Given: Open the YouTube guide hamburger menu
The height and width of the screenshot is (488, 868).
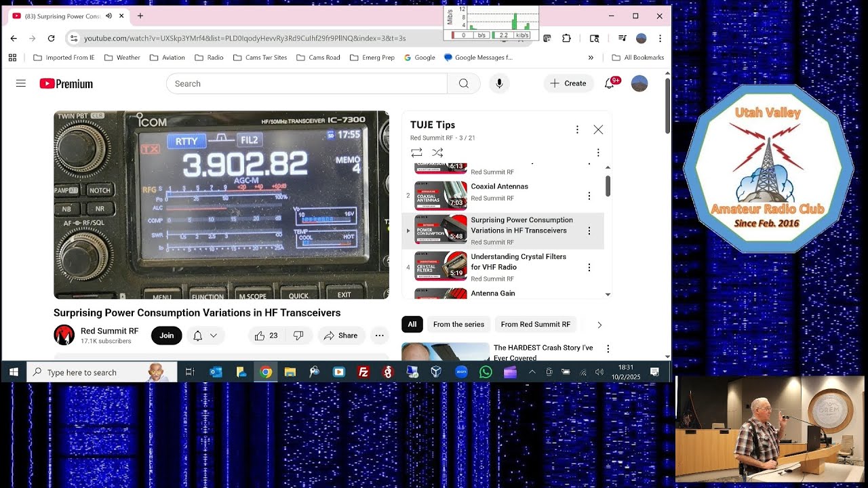Looking at the screenshot, I should [21, 83].
